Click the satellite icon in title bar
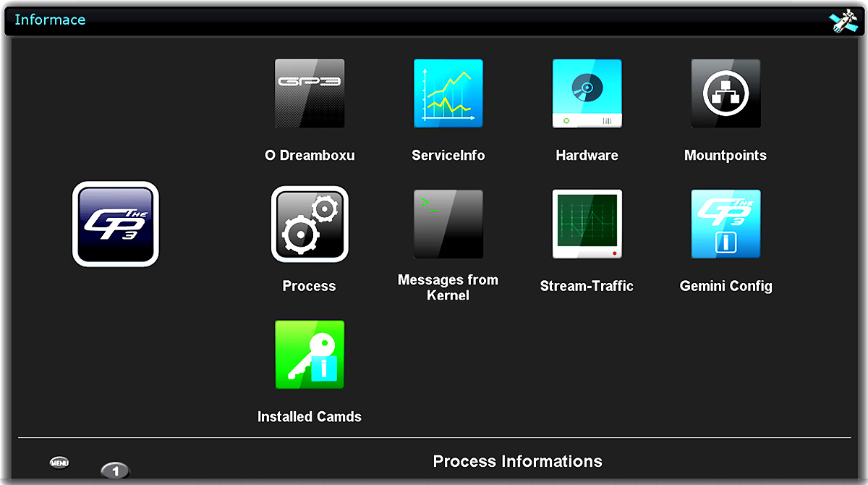The image size is (868, 485). coord(843,21)
